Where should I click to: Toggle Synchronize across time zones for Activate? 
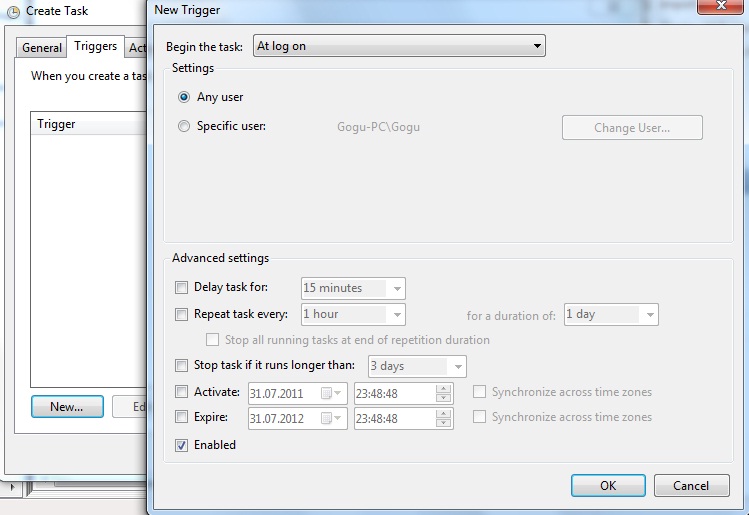(479, 392)
